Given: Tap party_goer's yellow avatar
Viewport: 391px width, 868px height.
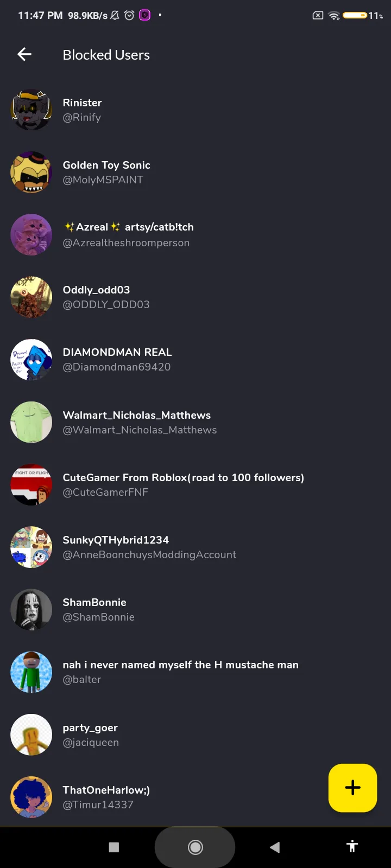Looking at the screenshot, I should point(31,735).
